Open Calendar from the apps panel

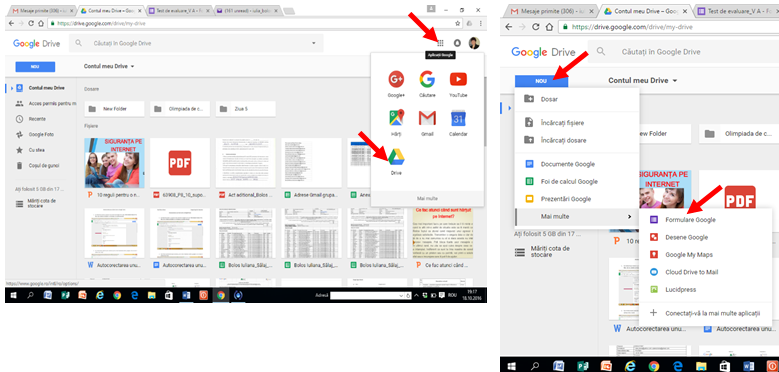coord(458,123)
